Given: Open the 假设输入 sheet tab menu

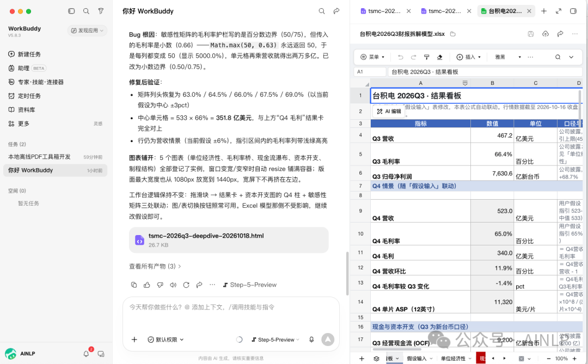Looking at the screenshot, I should (431, 359).
